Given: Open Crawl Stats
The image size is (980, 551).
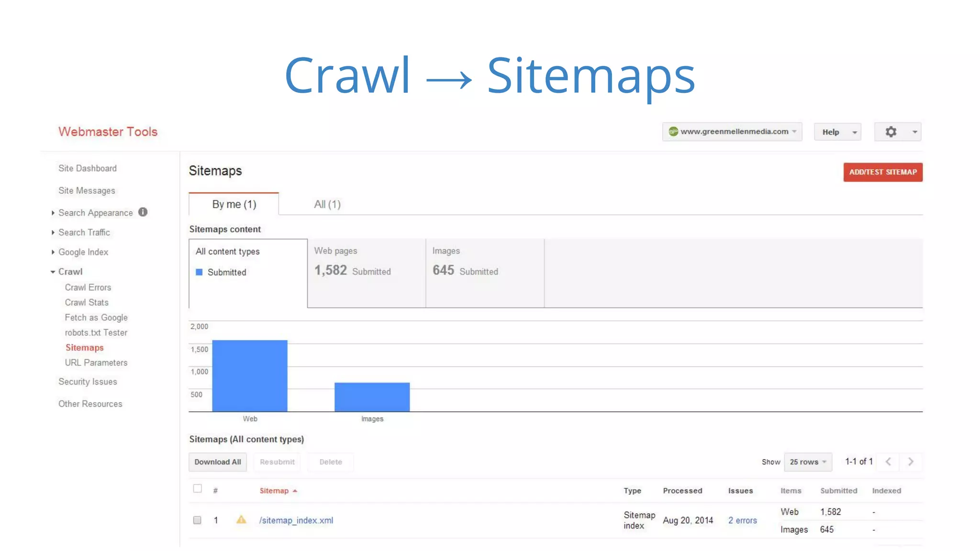Looking at the screenshot, I should click(x=87, y=302).
